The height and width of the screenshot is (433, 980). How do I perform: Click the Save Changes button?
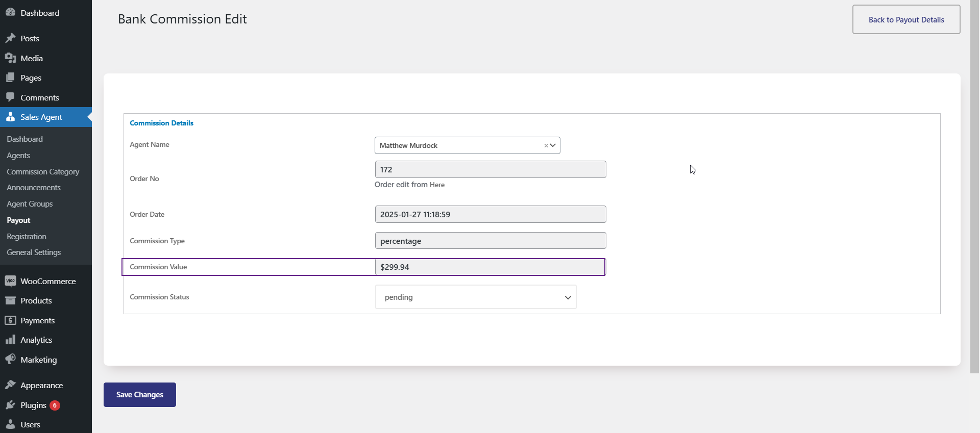(x=140, y=394)
